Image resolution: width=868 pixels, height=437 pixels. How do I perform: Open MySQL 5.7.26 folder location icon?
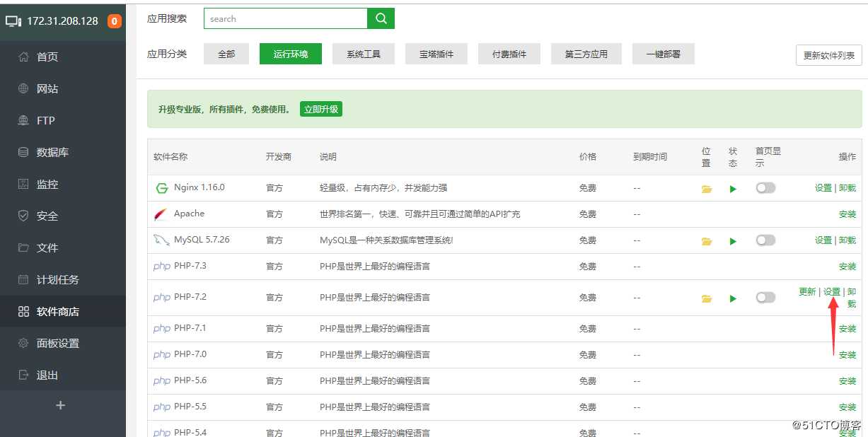[x=707, y=241]
